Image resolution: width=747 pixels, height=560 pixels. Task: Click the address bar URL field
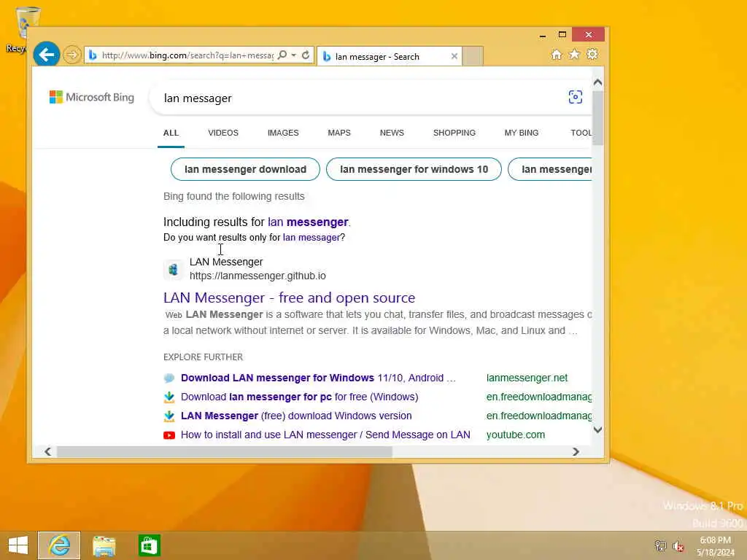[x=187, y=55]
